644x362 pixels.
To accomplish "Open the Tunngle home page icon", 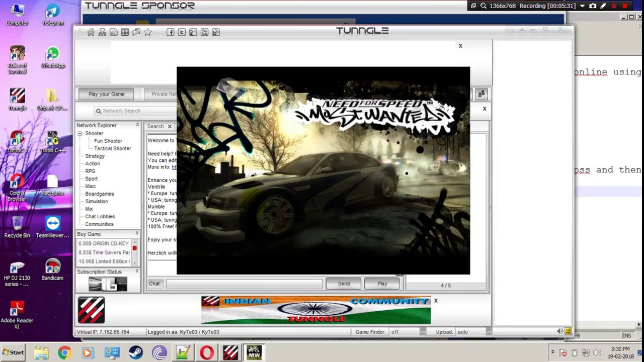I will [x=91, y=32].
